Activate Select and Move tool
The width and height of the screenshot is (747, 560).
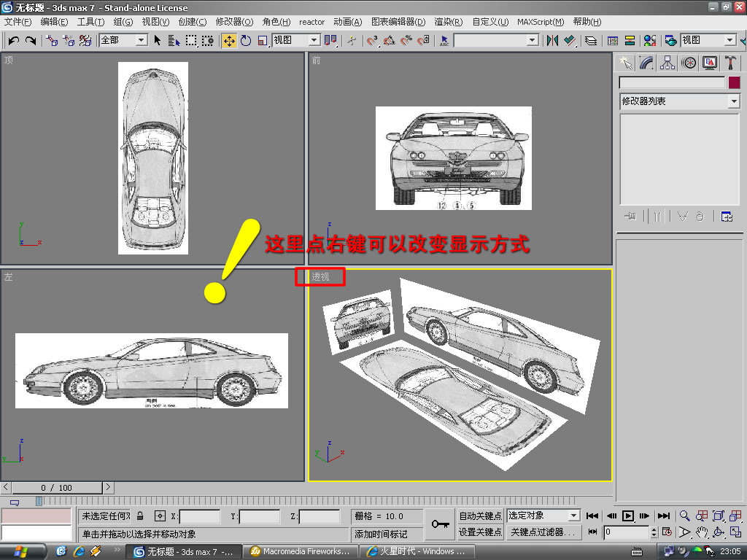[229, 41]
